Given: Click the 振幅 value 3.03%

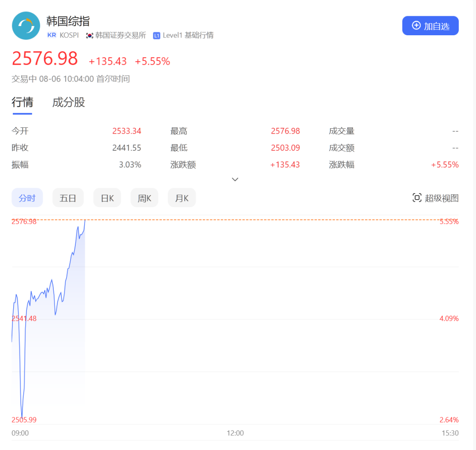Looking at the screenshot, I should [x=130, y=164].
